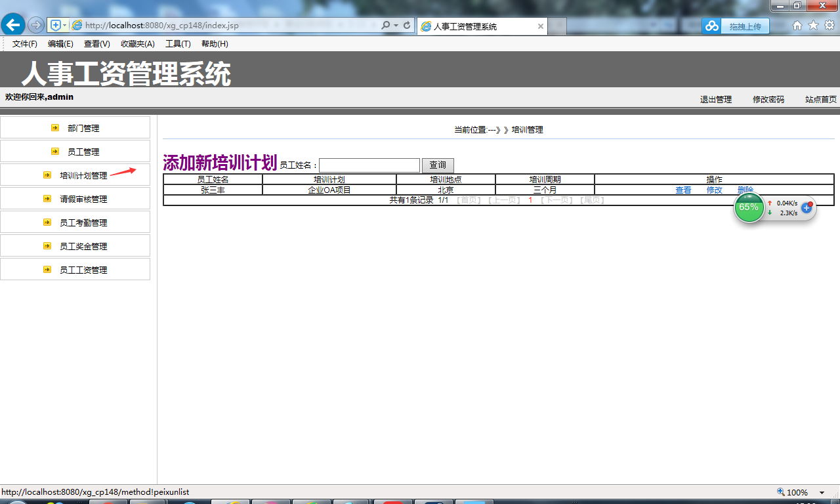The height and width of the screenshot is (504, 840).
Task: Click the 培训地点 column header
Action: (x=446, y=180)
